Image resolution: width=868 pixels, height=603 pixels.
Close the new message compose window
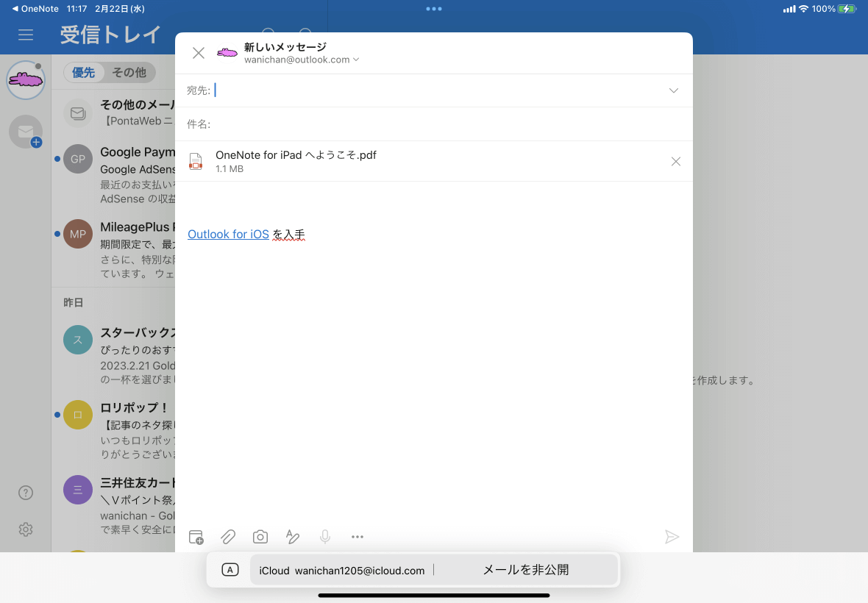coord(198,53)
